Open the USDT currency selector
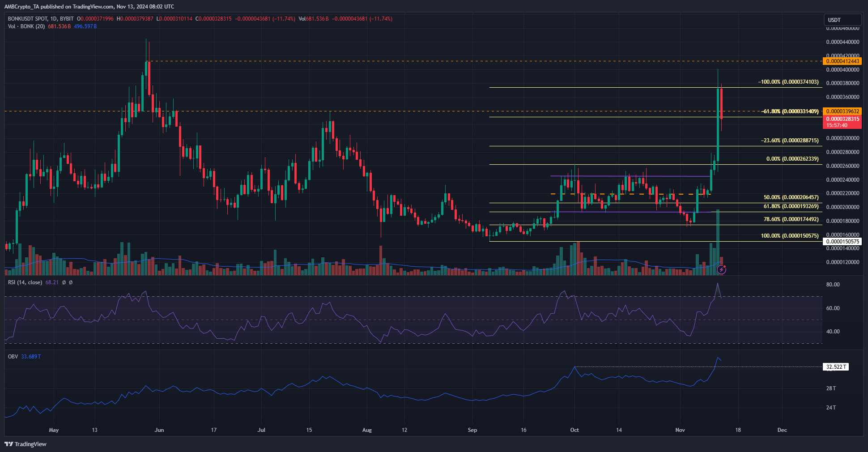 click(842, 20)
